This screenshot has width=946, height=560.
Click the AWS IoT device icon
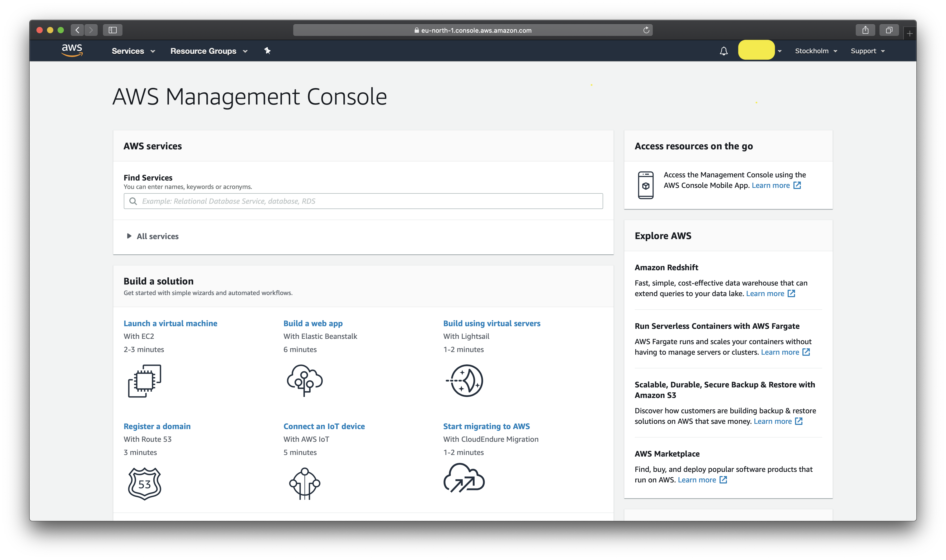[305, 483]
